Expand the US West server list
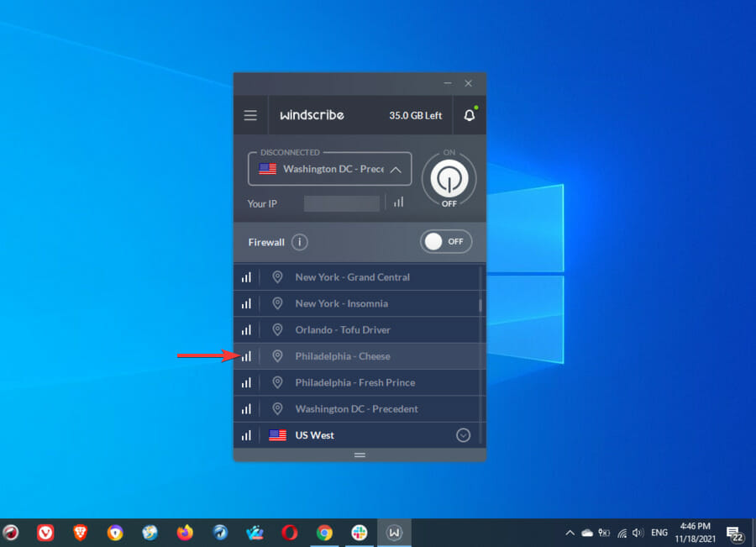 pos(462,435)
